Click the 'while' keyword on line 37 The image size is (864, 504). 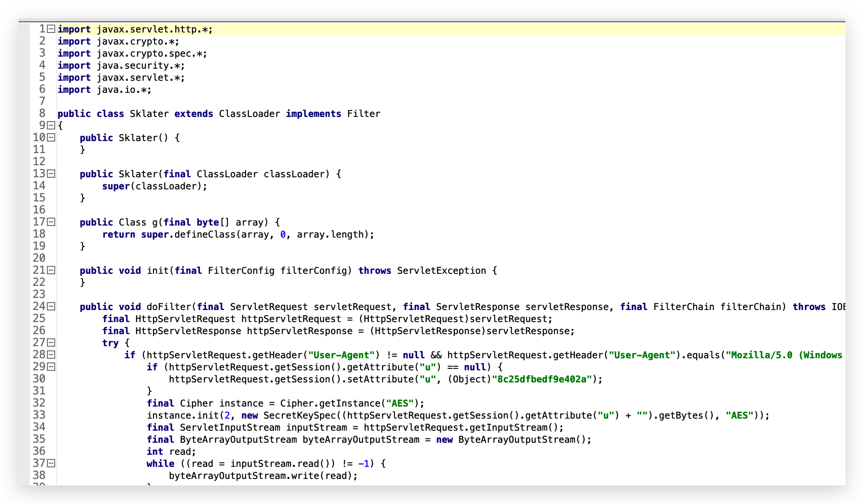pyautogui.click(x=161, y=464)
